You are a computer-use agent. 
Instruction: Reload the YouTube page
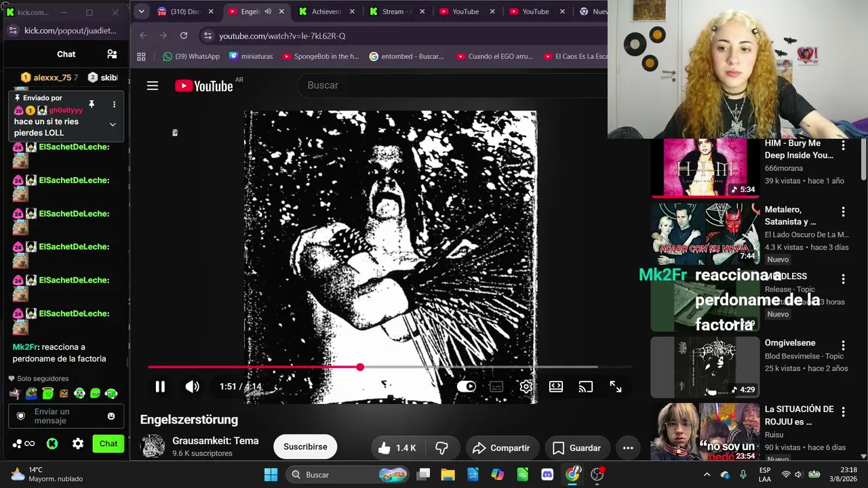(184, 36)
